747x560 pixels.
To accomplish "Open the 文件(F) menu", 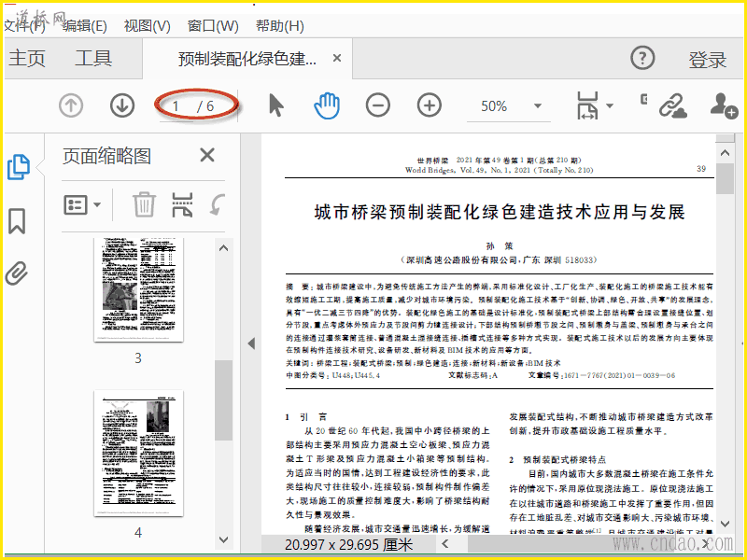I will 24,25.
